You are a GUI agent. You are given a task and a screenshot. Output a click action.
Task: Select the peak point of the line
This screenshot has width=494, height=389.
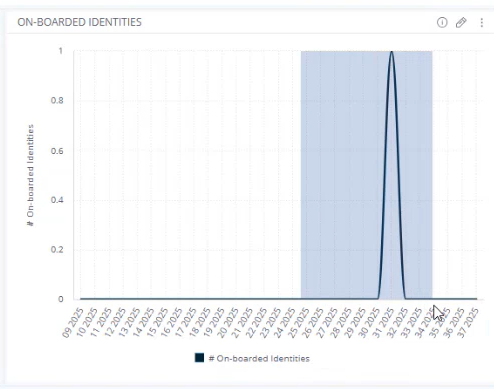(x=392, y=51)
